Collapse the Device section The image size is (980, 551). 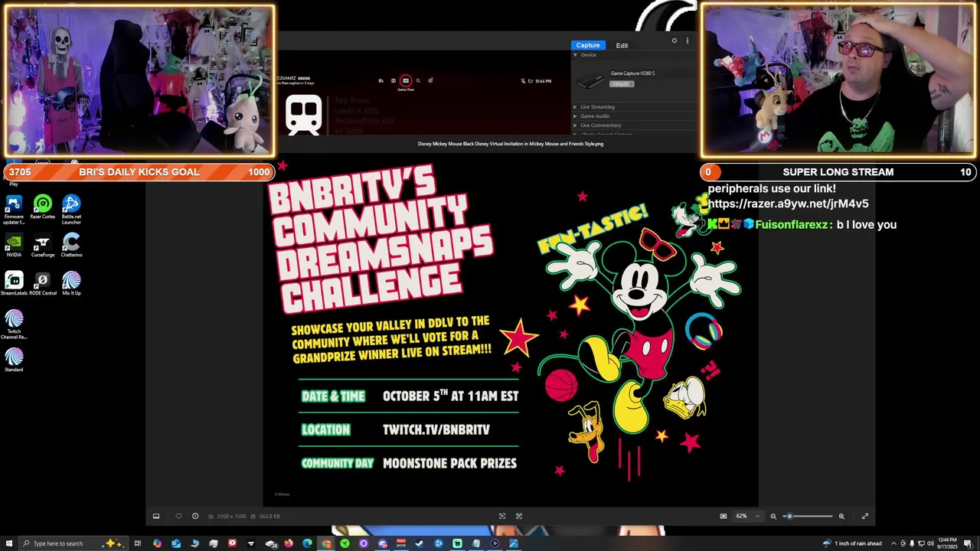coord(575,55)
